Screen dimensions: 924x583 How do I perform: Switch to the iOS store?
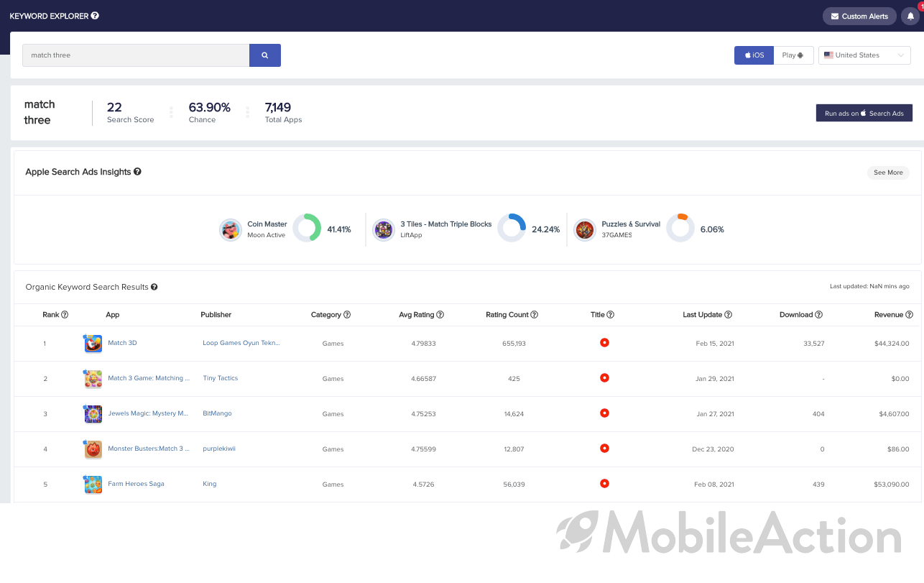click(x=754, y=55)
